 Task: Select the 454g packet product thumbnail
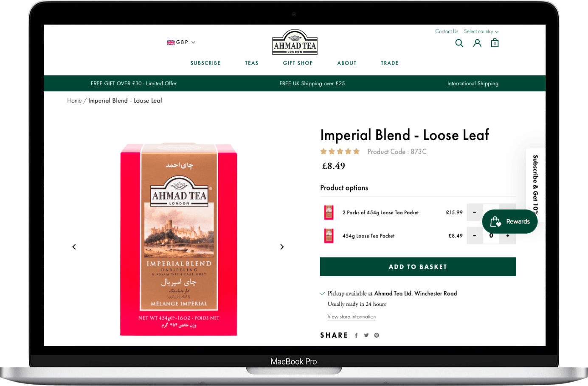tap(328, 236)
